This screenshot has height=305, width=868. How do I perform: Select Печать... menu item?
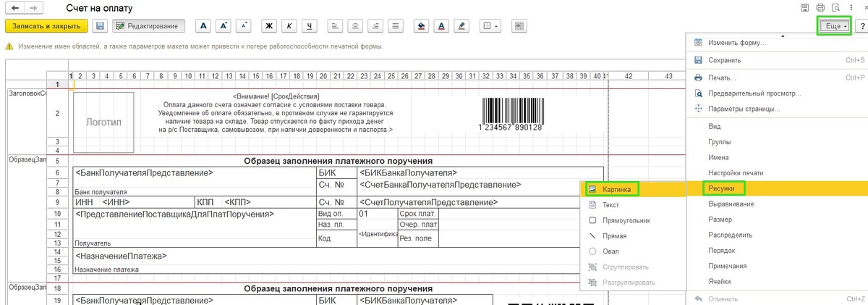[777, 78]
